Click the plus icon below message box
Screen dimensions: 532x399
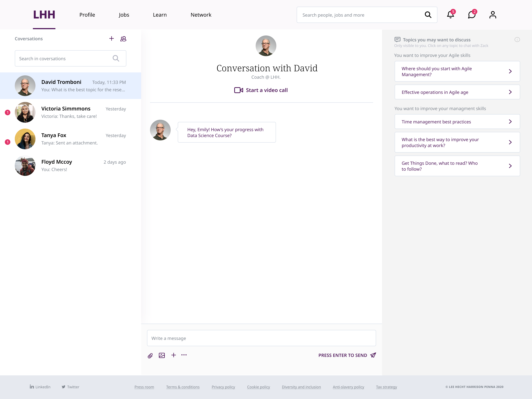click(x=174, y=355)
